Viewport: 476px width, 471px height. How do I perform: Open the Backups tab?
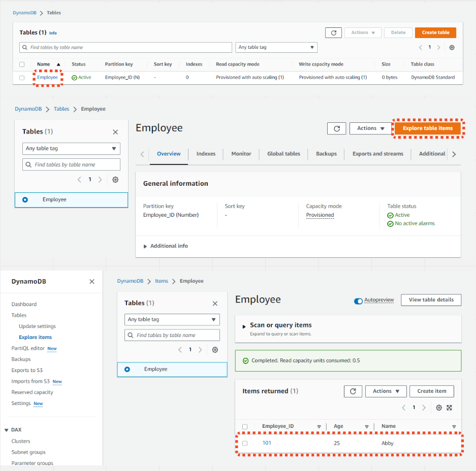point(326,154)
